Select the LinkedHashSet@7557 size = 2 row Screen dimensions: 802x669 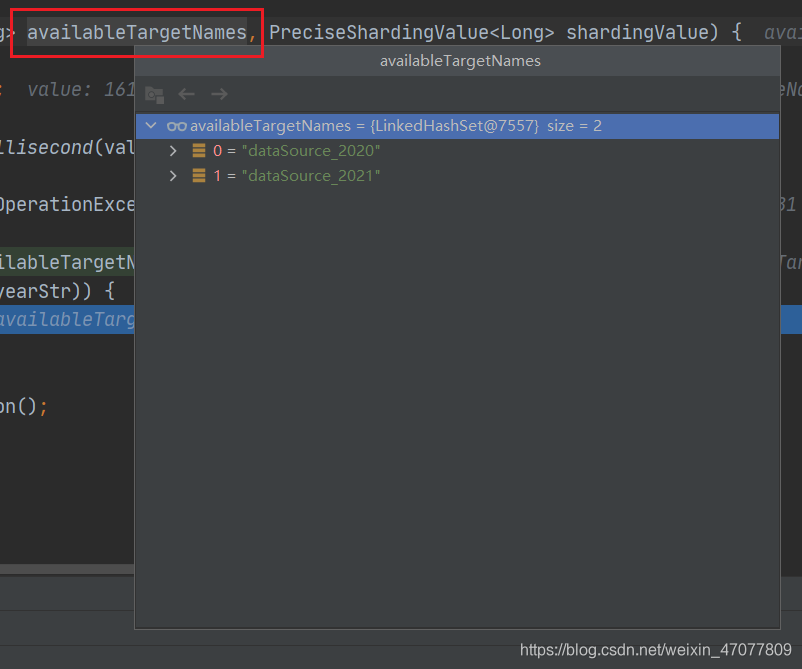[457, 126]
